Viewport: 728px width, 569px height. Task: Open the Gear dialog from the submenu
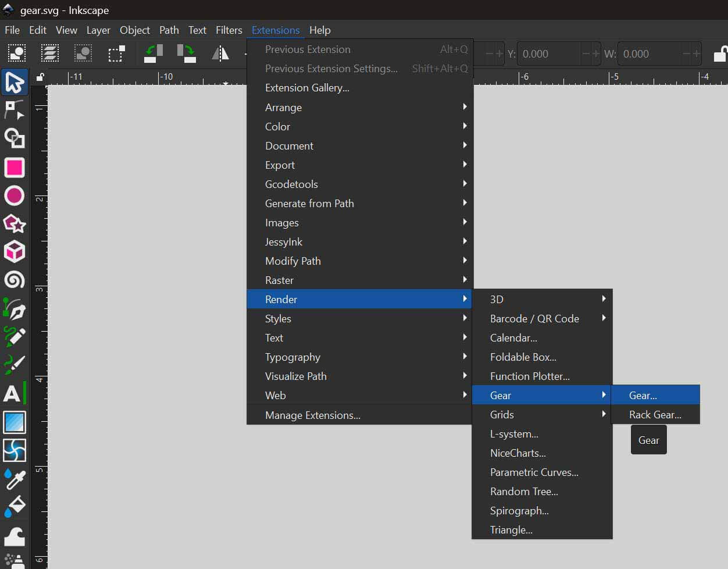(x=643, y=394)
